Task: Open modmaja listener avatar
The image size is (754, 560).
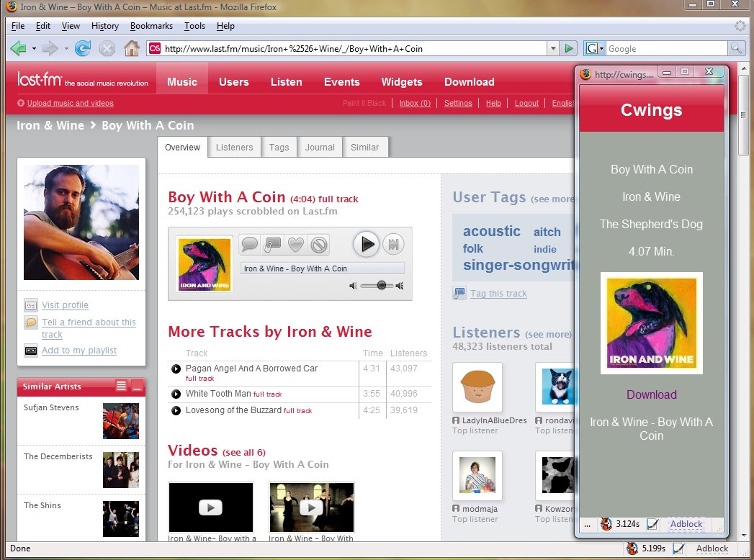Action: (477, 476)
